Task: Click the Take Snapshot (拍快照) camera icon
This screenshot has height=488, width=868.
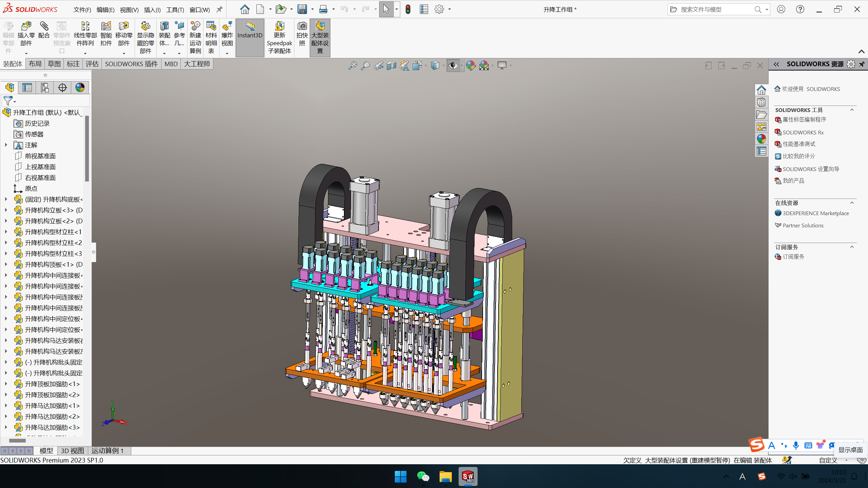Action: pyautogui.click(x=302, y=26)
